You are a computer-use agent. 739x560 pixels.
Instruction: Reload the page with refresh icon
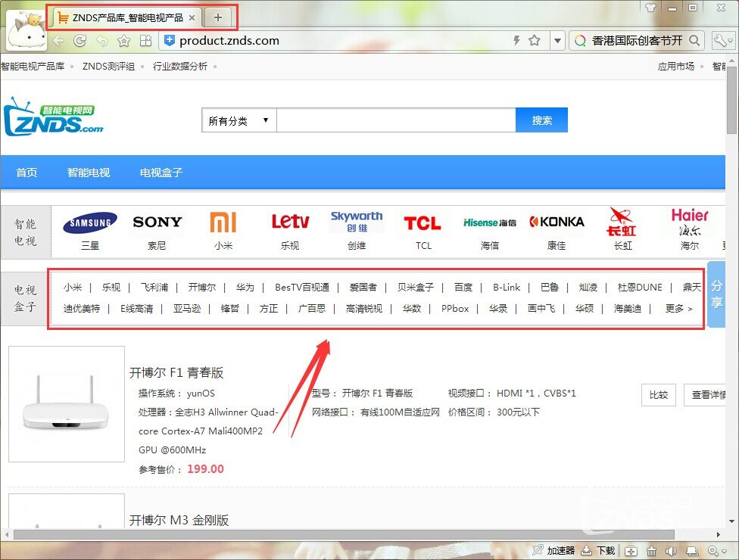pos(80,41)
